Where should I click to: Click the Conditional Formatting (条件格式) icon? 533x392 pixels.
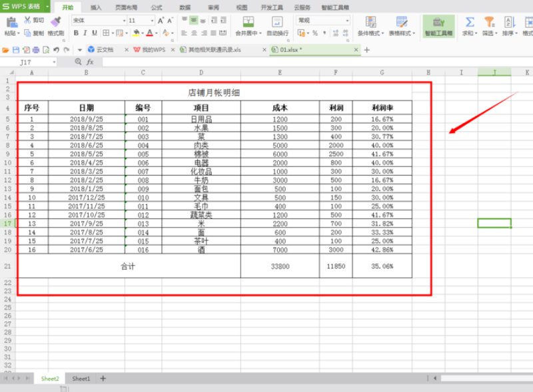coord(372,22)
